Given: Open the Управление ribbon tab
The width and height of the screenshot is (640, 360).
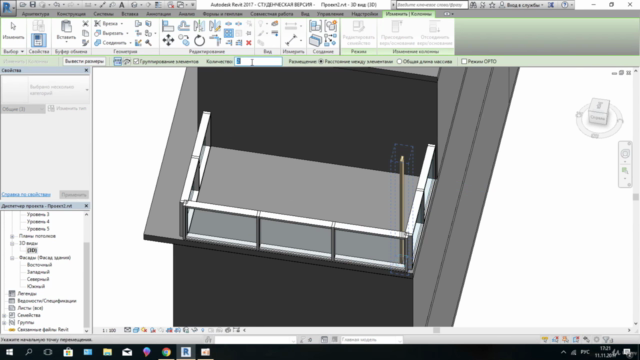Looking at the screenshot, I should pyautogui.click(x=330, y=14).
